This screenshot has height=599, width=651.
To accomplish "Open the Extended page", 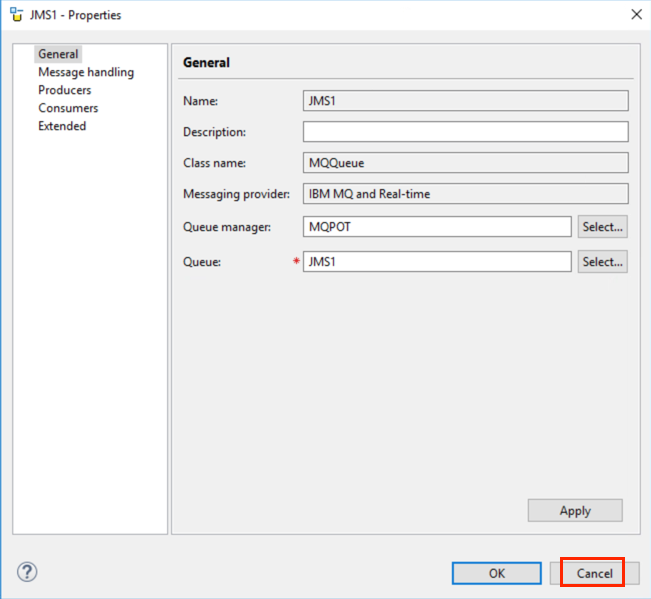I will 62,126.
